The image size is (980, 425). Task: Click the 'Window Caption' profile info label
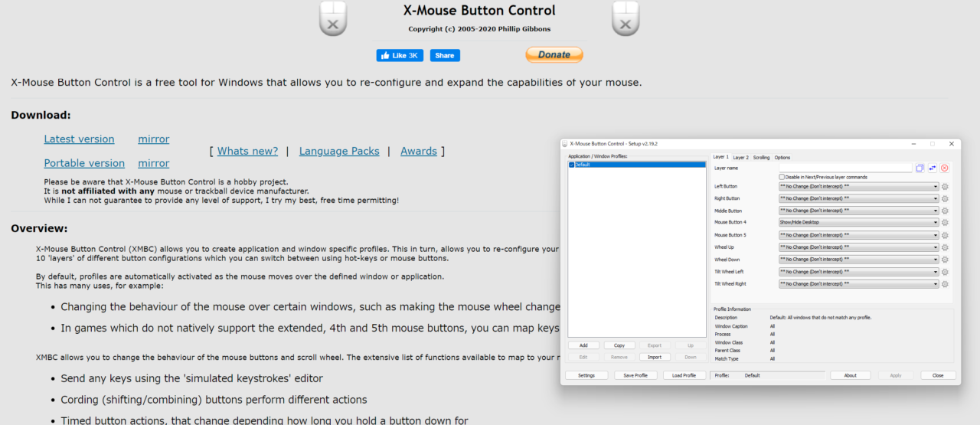tap(731, 326)
